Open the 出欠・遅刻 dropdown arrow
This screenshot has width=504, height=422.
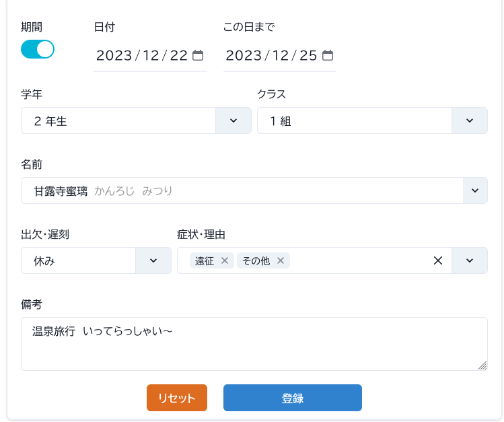[x=153, y=260]
